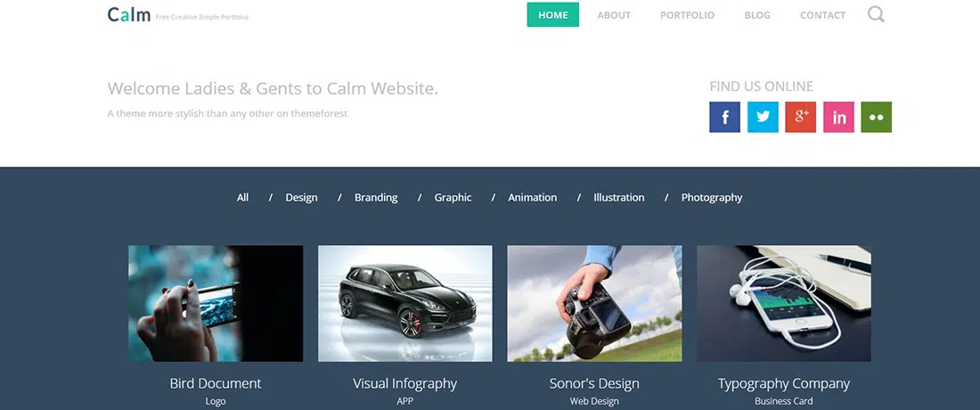Open the LinkedIn social icon
This screenshot has width=980, height=410.
(838, 117)
